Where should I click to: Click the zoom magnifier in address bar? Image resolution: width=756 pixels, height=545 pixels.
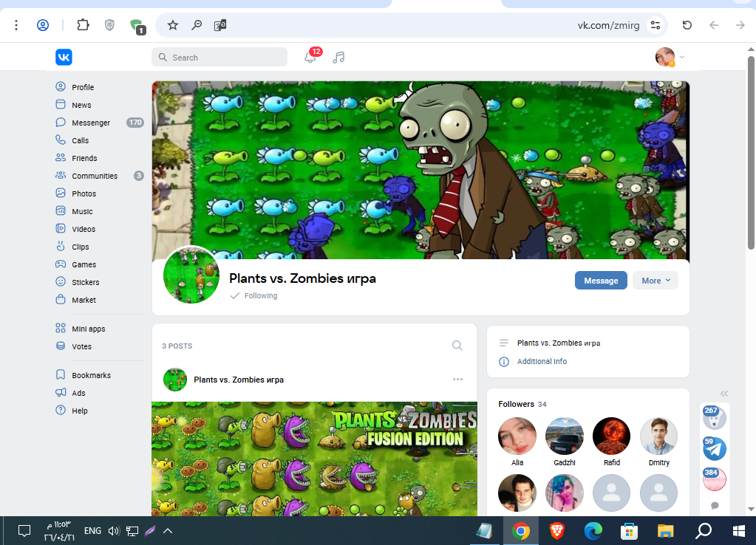click(197, 25)
